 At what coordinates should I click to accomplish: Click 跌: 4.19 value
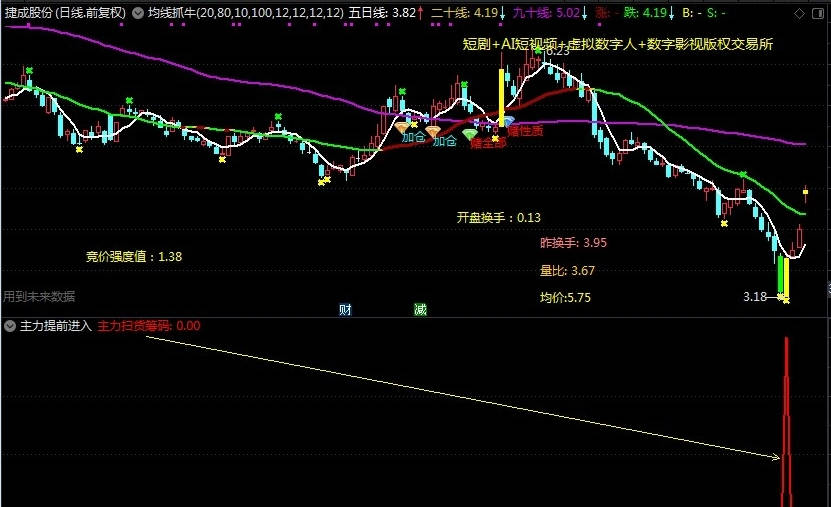649,13
